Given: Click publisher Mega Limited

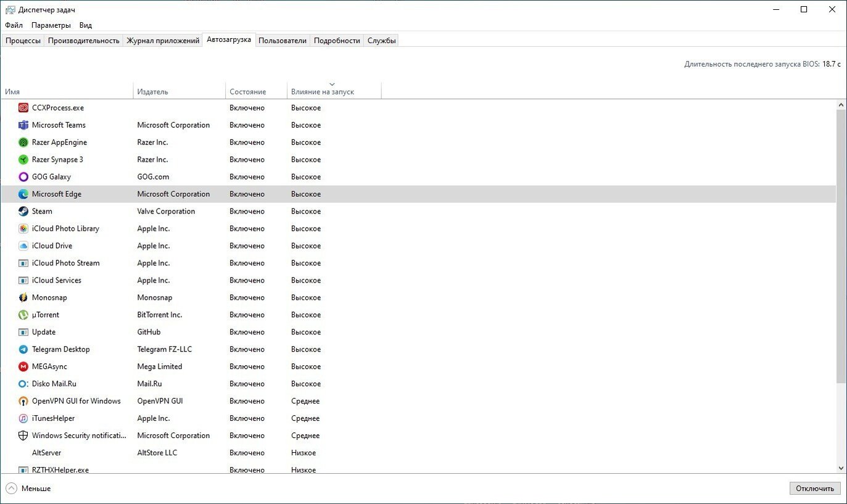Looking at the screenshot, I should point(160,366).
